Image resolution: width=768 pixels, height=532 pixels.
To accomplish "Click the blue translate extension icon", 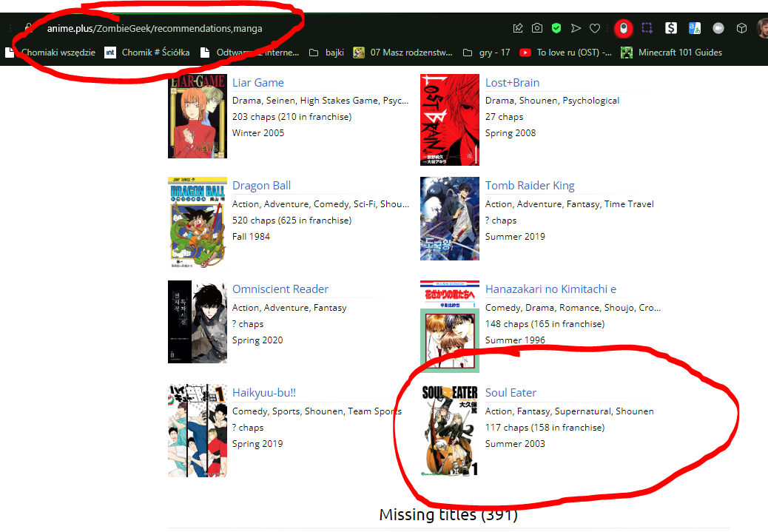I will (x=695, y=28).
